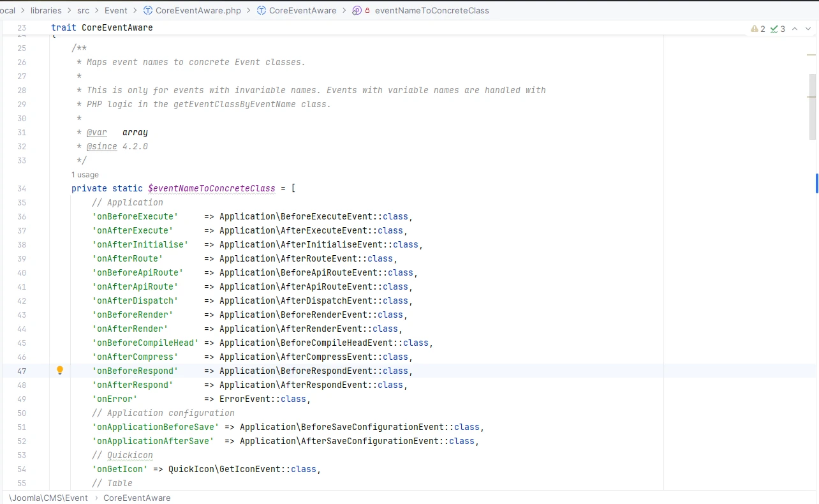Click the up chevron to jump to previous problem
819x504 pixels.
(795, 28)
